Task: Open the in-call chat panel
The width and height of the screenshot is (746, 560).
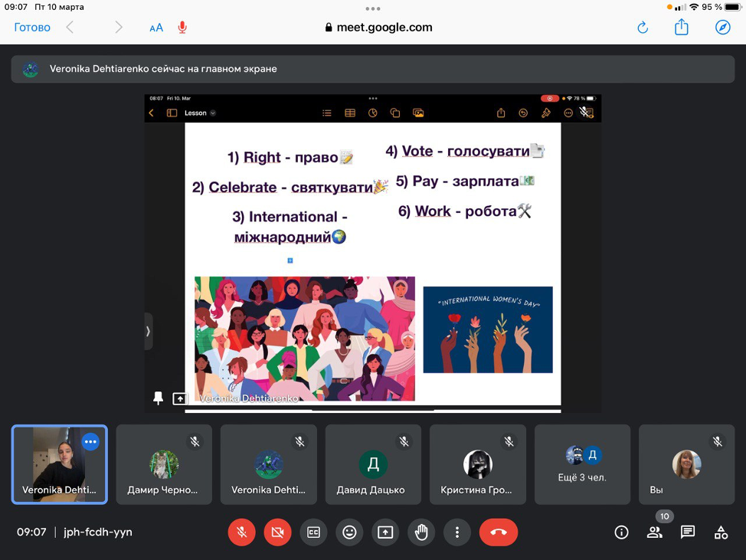Action: tap(688, 532)
